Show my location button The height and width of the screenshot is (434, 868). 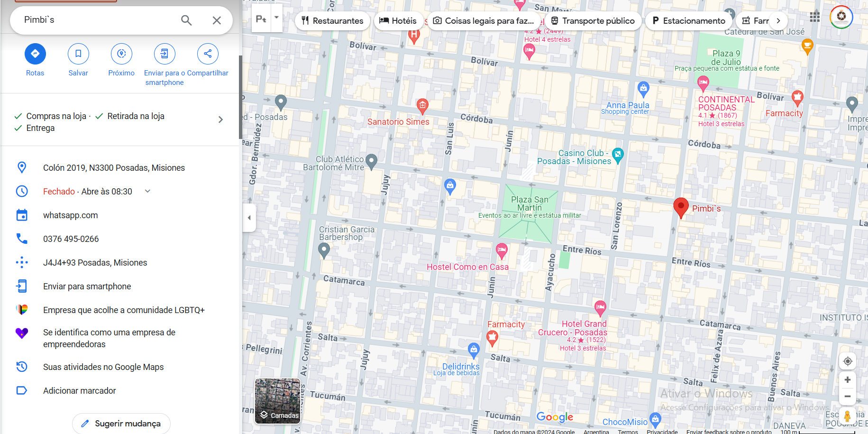pos(848,361)
